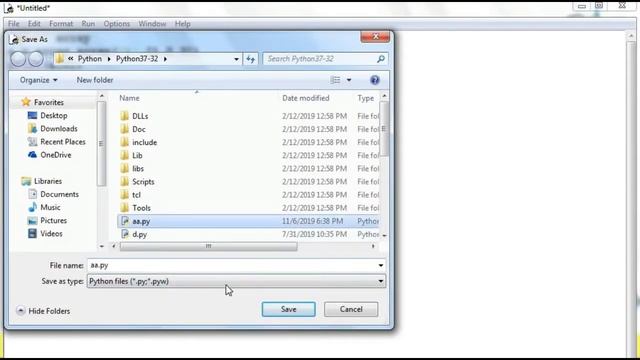The height and width of the screenshot is (360, 640).
Task: Click the search magnifier icon
Action: pos(381,59)
